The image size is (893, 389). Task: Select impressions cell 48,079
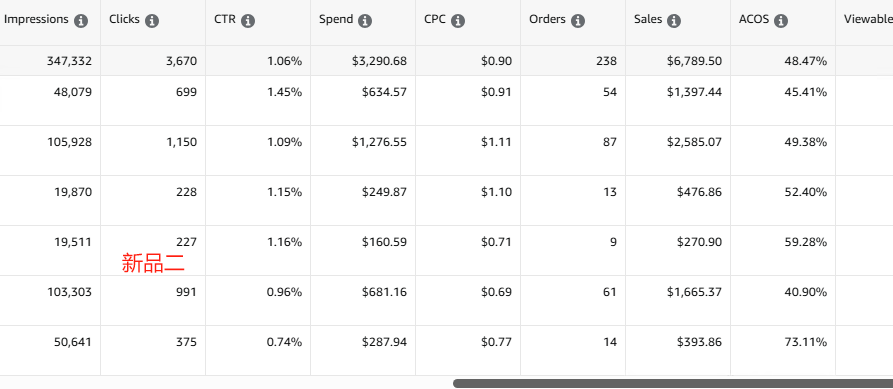click(x=72, y=92)
